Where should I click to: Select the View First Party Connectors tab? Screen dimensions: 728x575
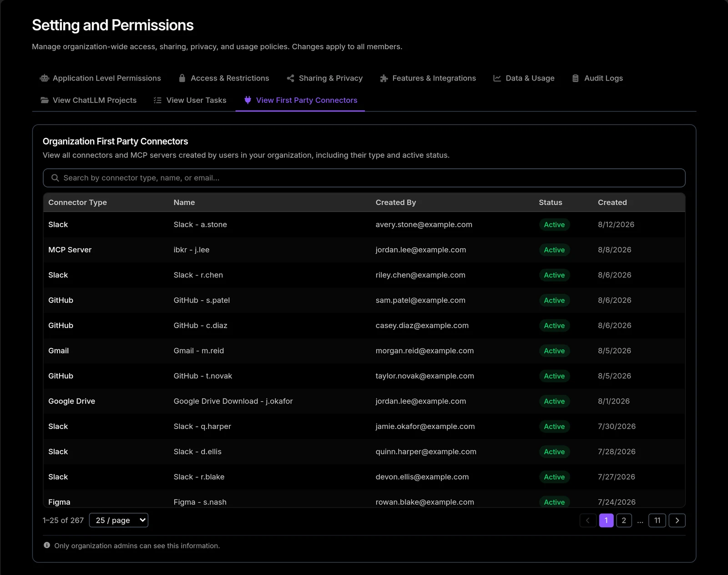(x=300, y=100)
